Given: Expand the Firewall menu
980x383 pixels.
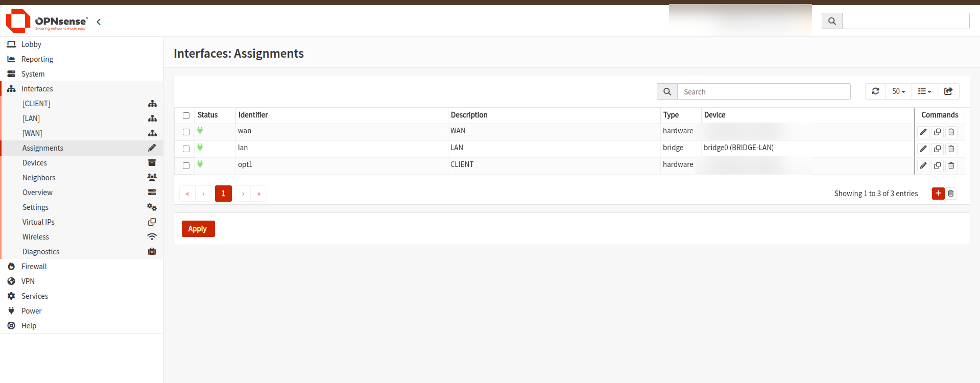Looking at the screenshot, I should [82, 267].
